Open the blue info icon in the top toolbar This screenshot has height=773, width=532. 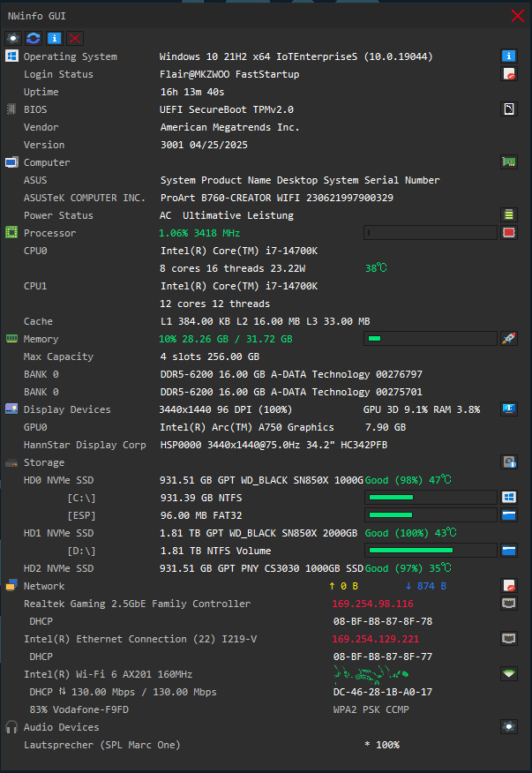click(54, 39)
